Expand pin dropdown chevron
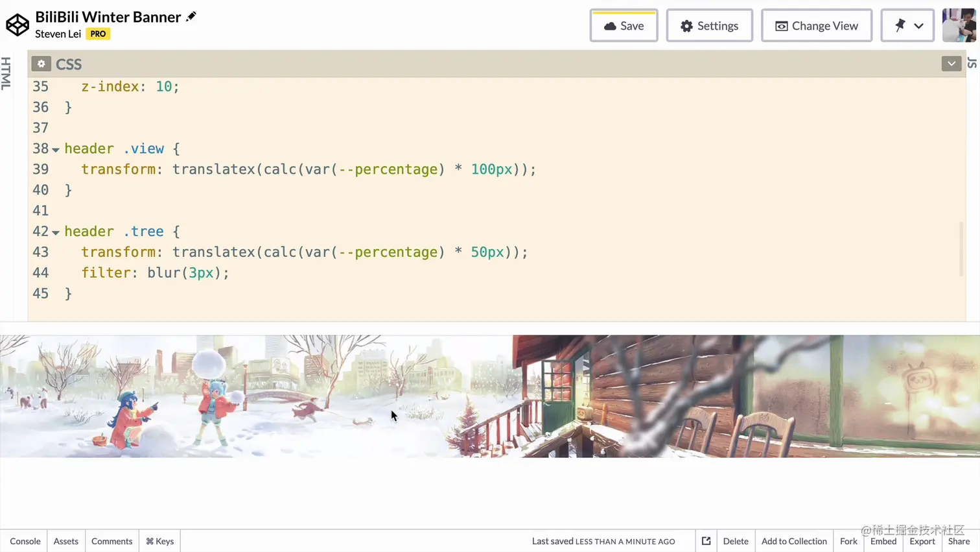The image size is (980, 552). tap(919, 26)
